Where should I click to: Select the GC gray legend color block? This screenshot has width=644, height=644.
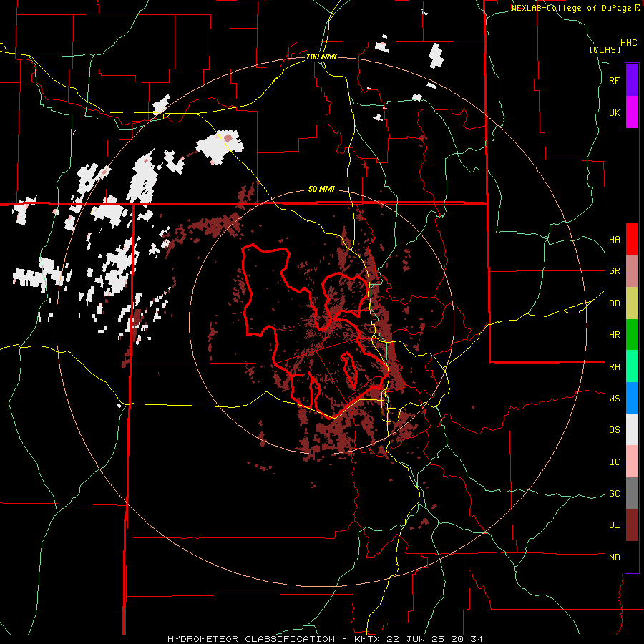(x=632, y=493)
